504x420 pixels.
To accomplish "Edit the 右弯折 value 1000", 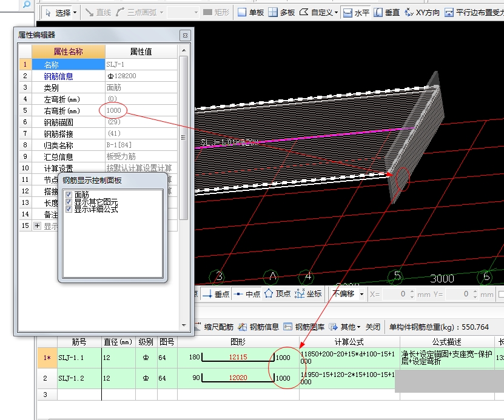I will click(141, 110).
